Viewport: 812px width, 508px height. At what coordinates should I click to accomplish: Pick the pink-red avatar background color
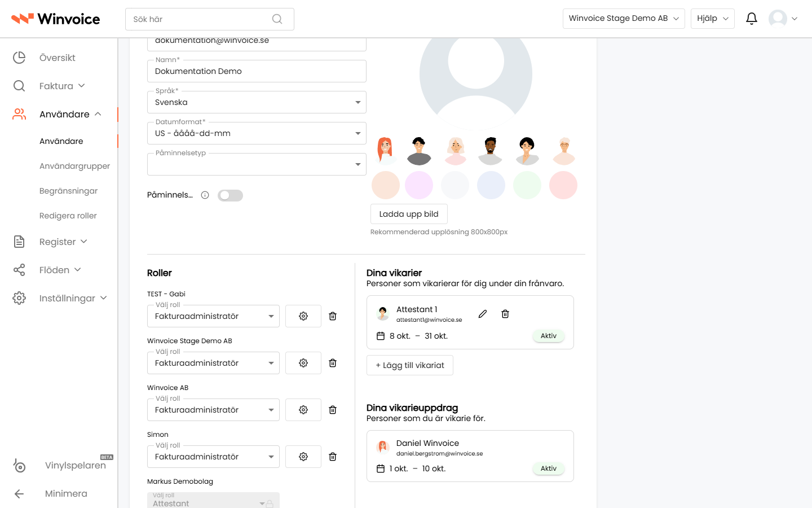563,185
